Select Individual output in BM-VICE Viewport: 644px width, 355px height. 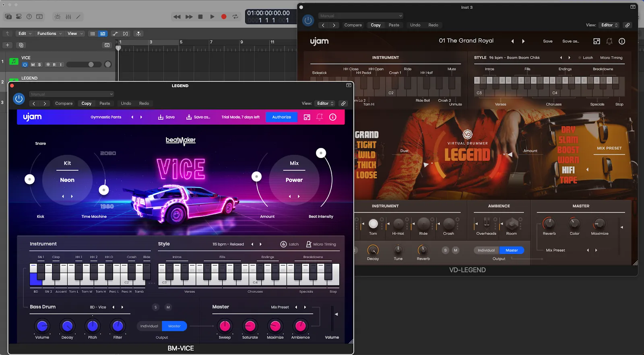click(149, 326)
